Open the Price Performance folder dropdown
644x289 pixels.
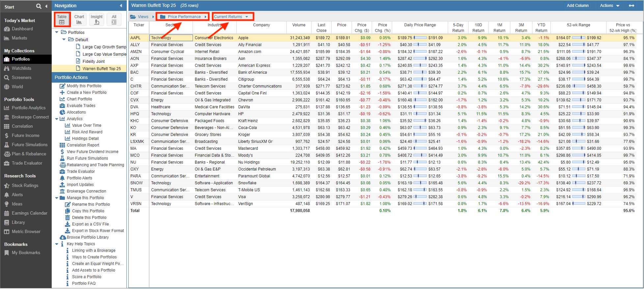pos(183,17)
